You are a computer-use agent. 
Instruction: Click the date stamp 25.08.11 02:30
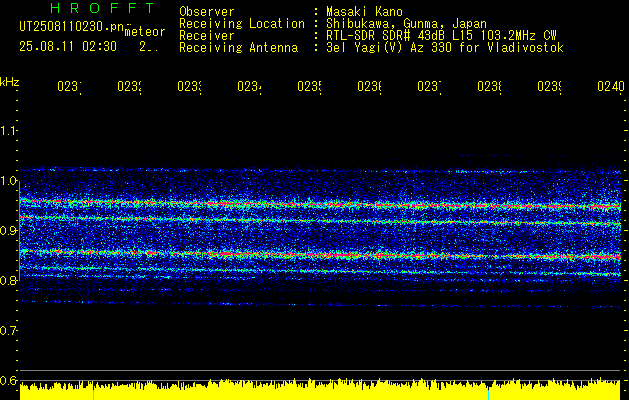[x=68, y=47]
